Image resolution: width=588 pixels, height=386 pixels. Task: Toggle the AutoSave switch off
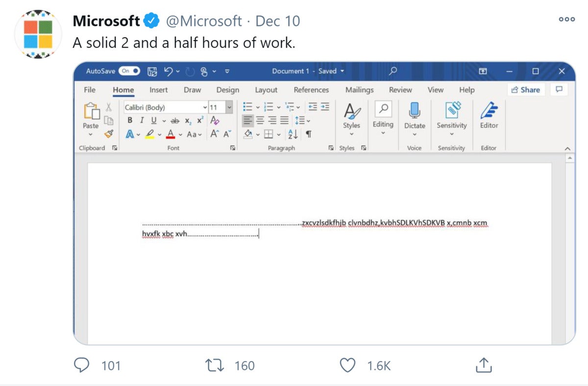129,71
